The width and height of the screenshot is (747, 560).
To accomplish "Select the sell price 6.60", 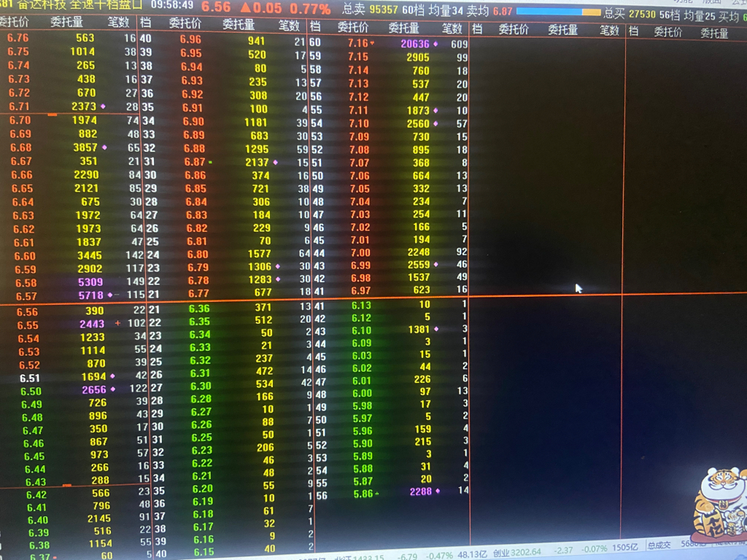I will (x=25, y=256).
